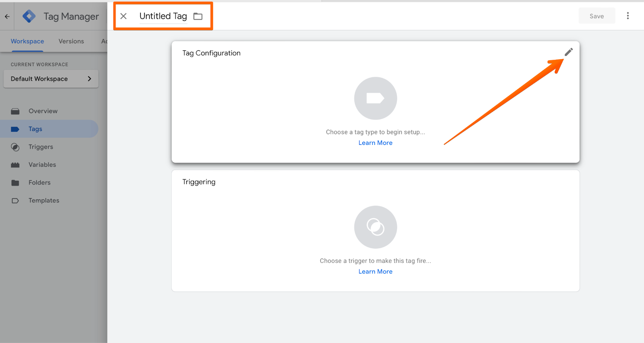Image resolution: width=644 pixels, height=343 pixels.
Task: Click the Tag Manager logo icon
Action: pyautogui.click(x=29, y=17)
